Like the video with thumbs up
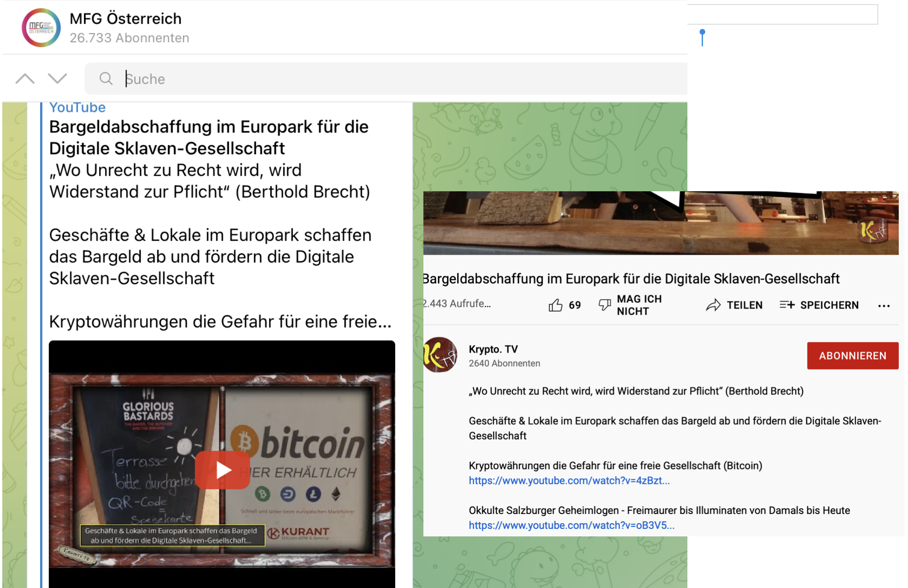Screen dimensions: 908x588 555,305
